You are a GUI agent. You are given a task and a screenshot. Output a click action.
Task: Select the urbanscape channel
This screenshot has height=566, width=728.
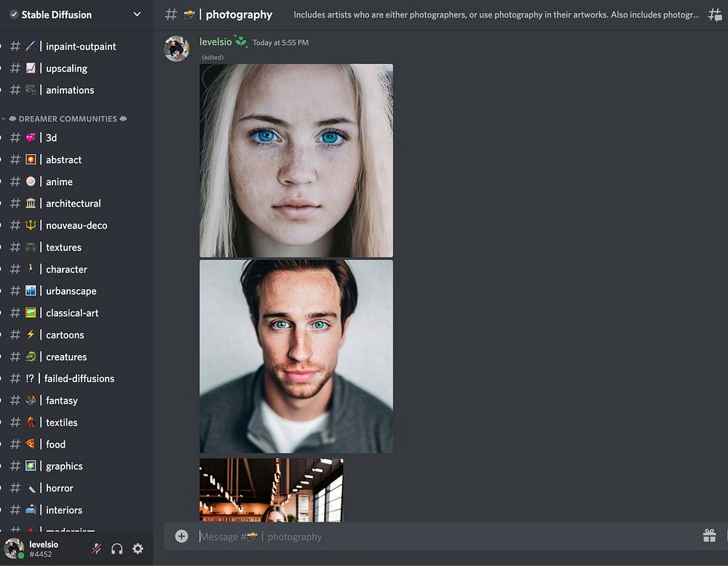click(x=71, y=291)
